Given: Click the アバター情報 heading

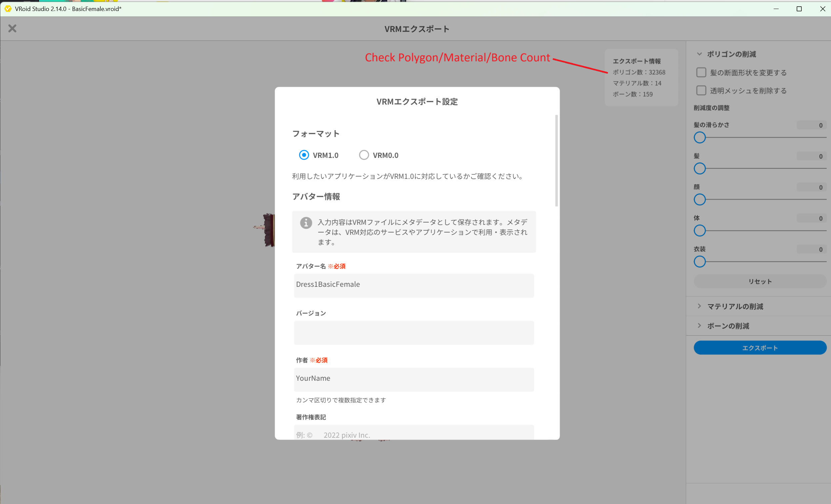Looking at the screenshot, I should tap(316, 197).
